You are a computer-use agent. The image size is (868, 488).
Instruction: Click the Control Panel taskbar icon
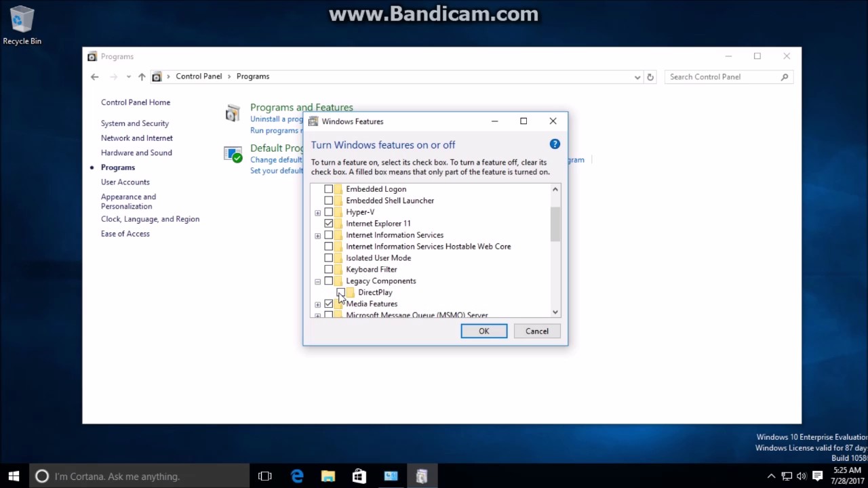click(x=391, y=476)
